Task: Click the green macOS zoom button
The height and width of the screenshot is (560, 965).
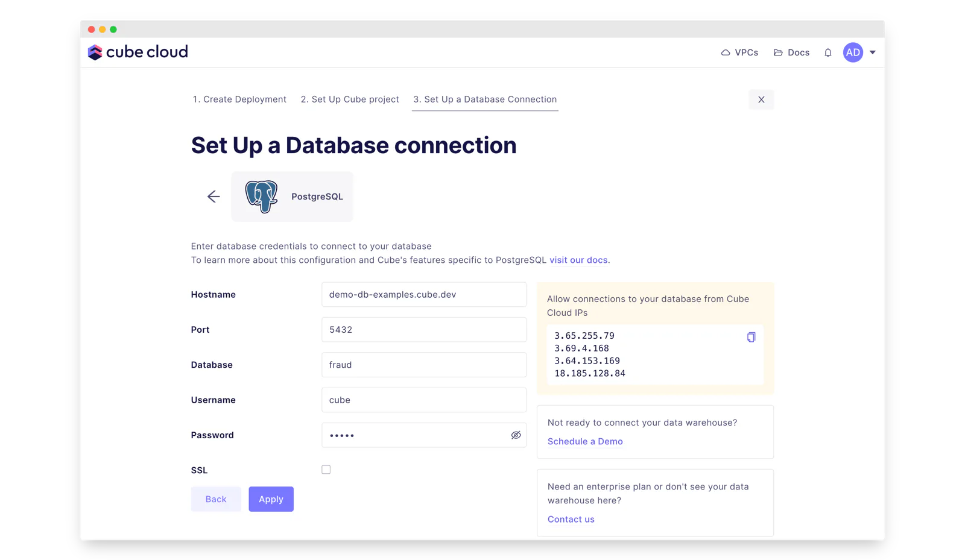Action: 113,30
